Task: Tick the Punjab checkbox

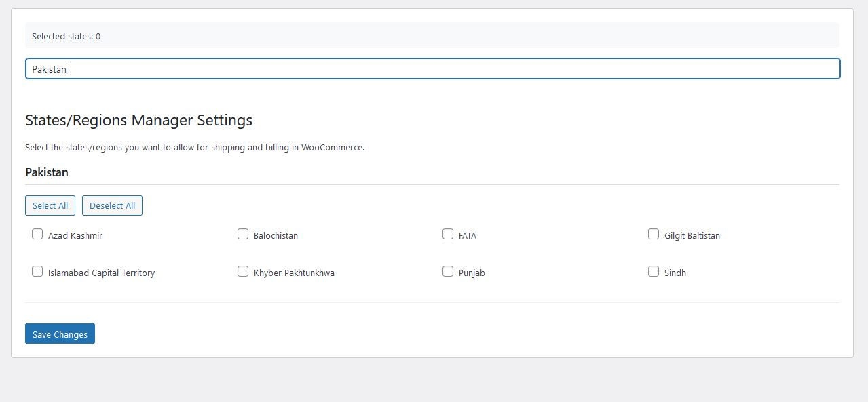Action: pyautogui.click(x=448, y=271)
